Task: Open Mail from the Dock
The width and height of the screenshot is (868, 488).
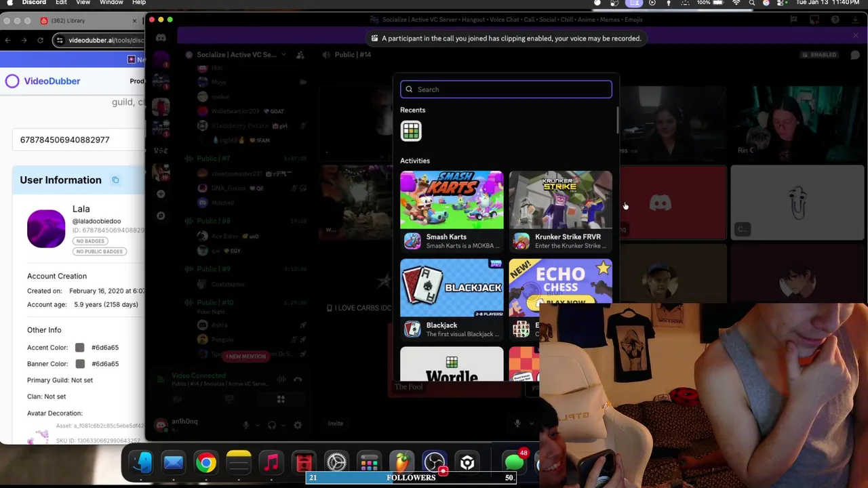Action: (x=174, y=463)
